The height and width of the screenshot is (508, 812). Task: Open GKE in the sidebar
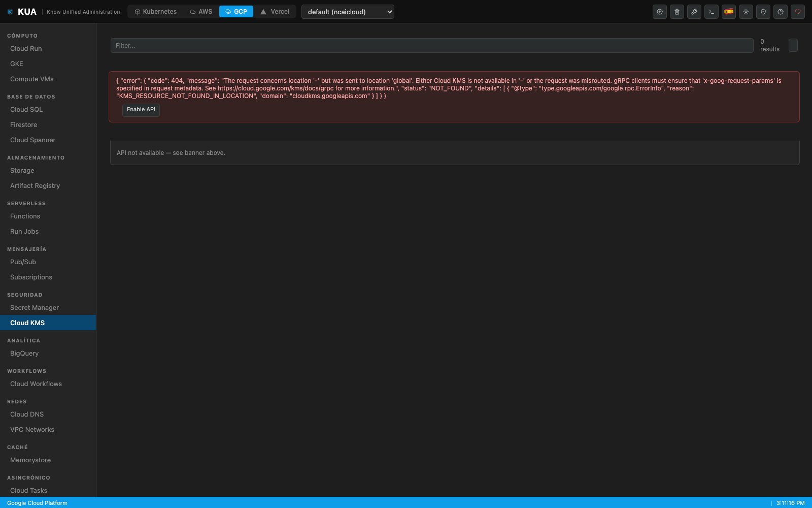tap(48, 64)
